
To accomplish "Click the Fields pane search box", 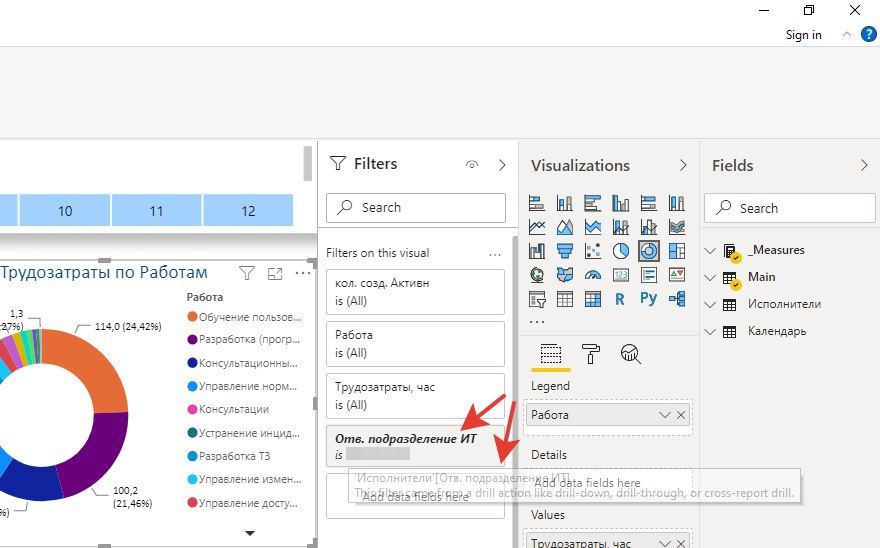I will tap(790, 208).
